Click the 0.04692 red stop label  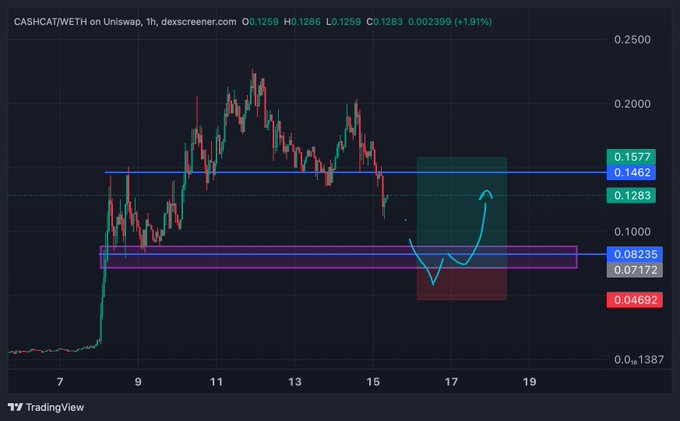pyautogui.click(x=634, y=300)
